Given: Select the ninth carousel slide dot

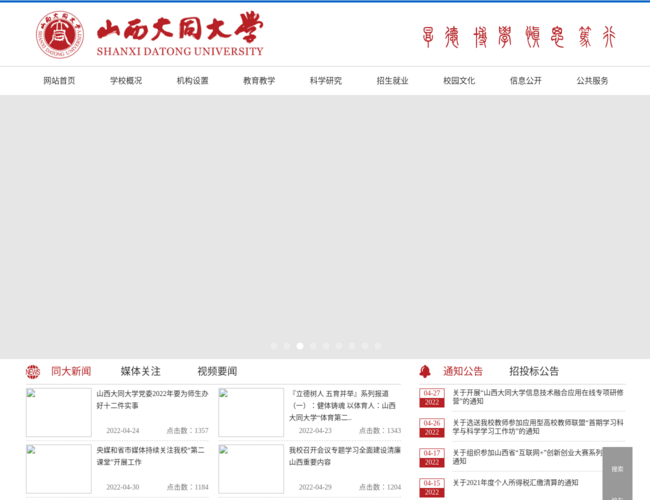Looking at the screenshot, I should (378, 346).
